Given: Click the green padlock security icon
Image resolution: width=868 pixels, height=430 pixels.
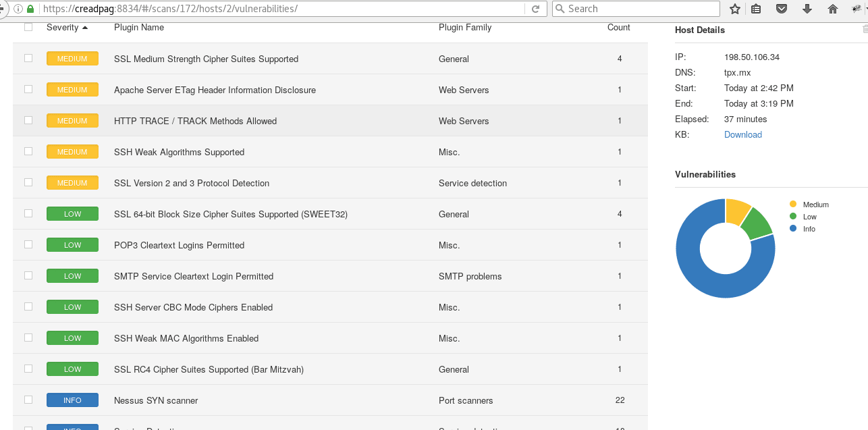Looking at the screenshot, I should [30, 9].
